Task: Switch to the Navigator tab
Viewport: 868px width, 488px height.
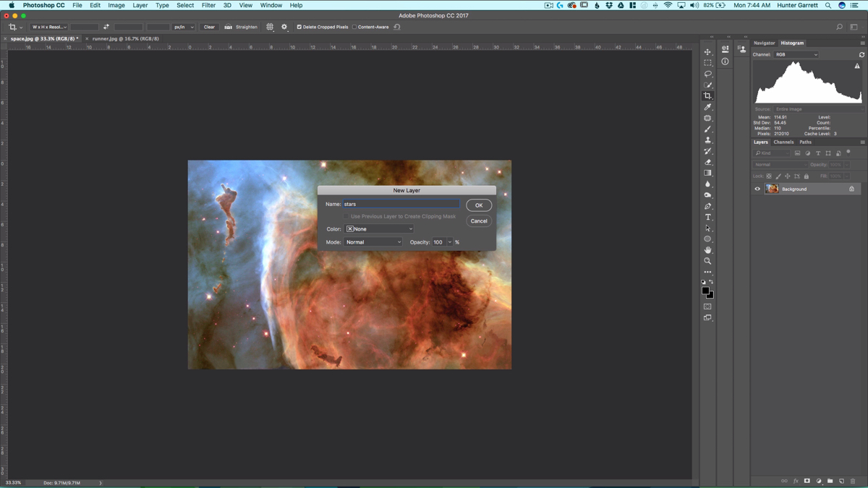Action: (x=764, y=43)
